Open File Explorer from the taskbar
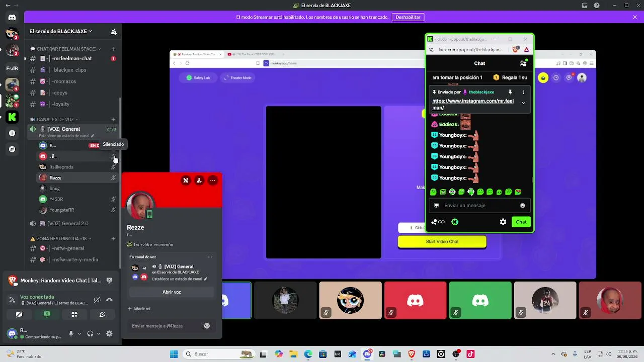This screenshot has width=644, height=362. [293, 354]
